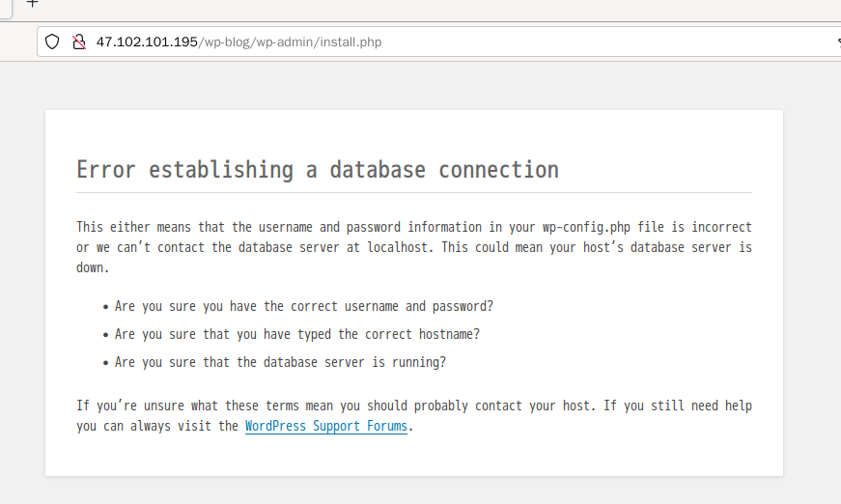Click the error heading about database connection
841x504 pixels.
(x=318, y=170)
